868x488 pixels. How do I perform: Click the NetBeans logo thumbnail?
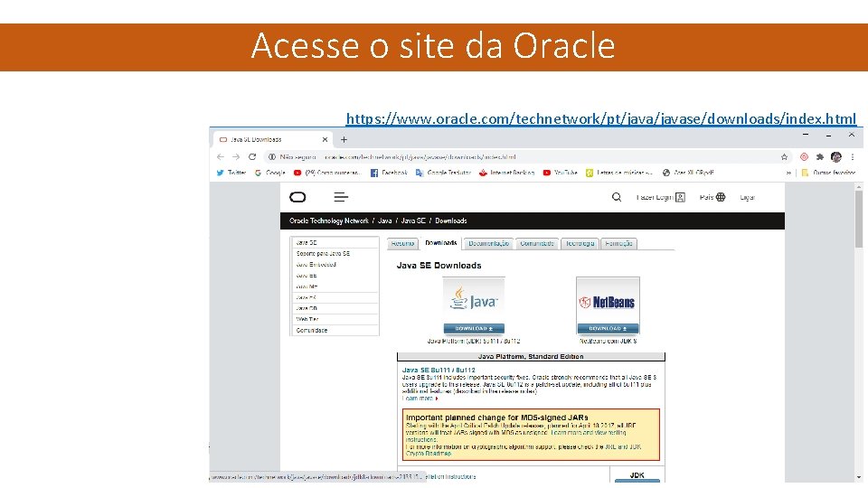click(x=608, y=301)
